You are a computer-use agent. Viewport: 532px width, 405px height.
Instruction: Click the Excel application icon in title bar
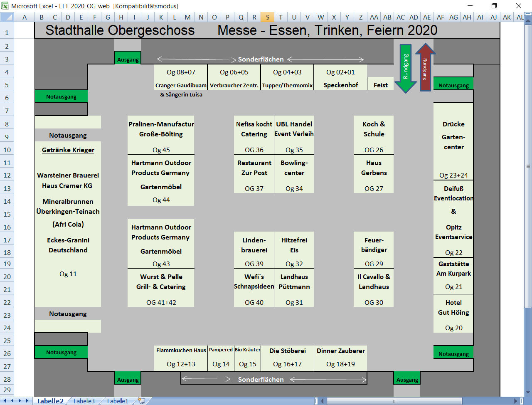tap(5, 6)
